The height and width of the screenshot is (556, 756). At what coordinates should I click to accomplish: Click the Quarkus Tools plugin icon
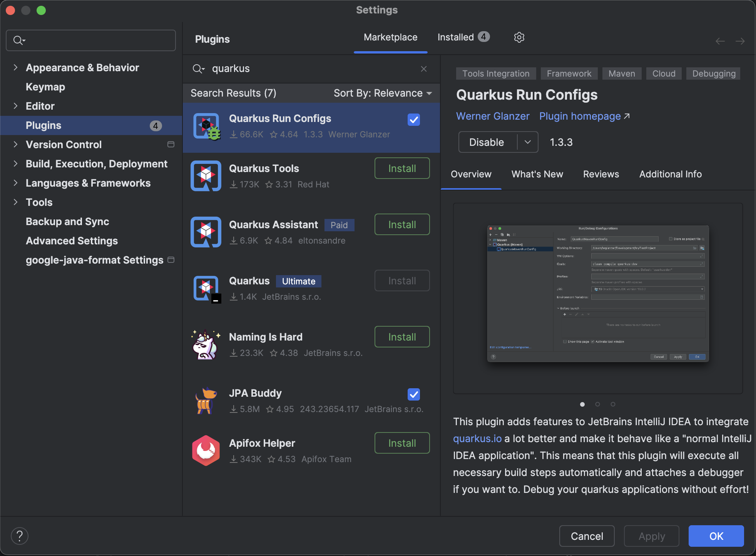(x=206, y=176)
